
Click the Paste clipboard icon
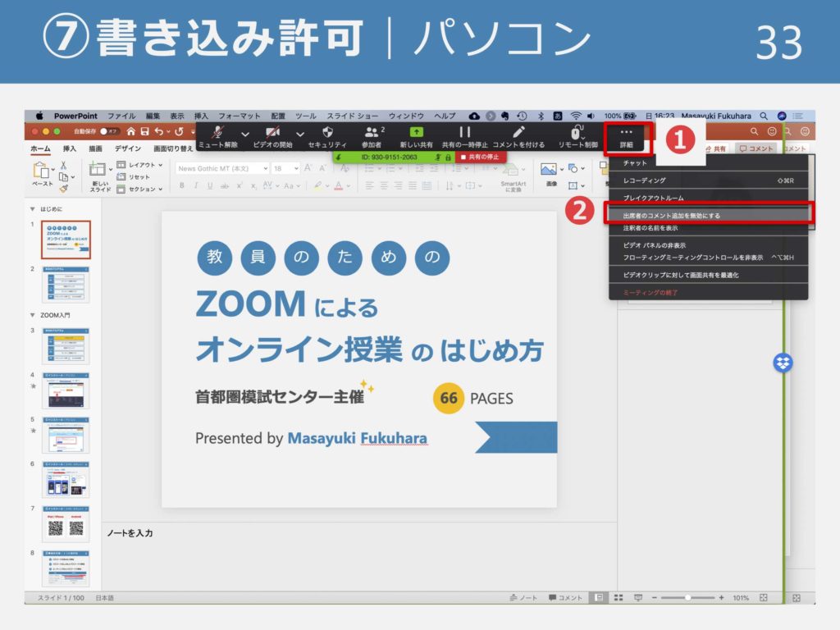41,171
